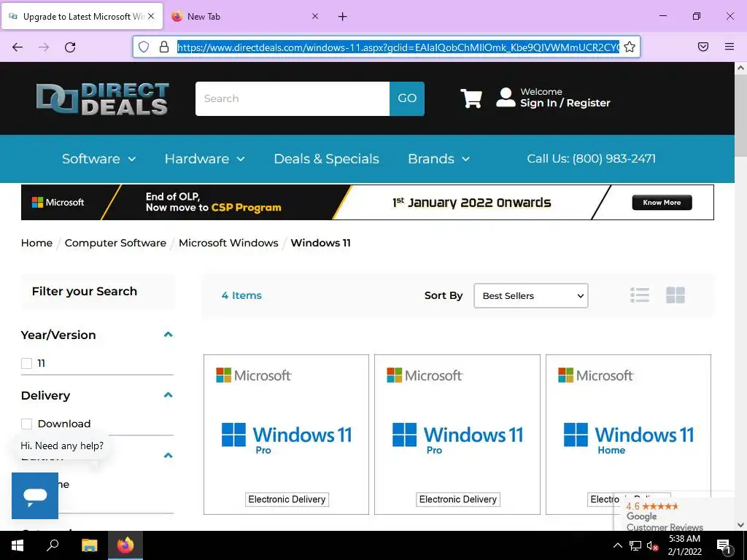
Task: Collapse the Year/Version filter section
Action: 168,335
